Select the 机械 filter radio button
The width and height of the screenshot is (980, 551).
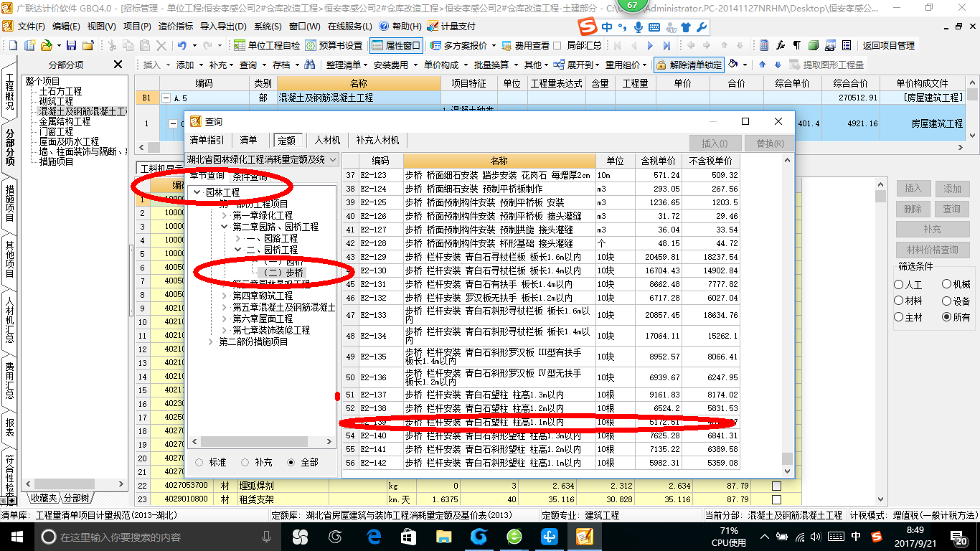[x=946, y=284]
